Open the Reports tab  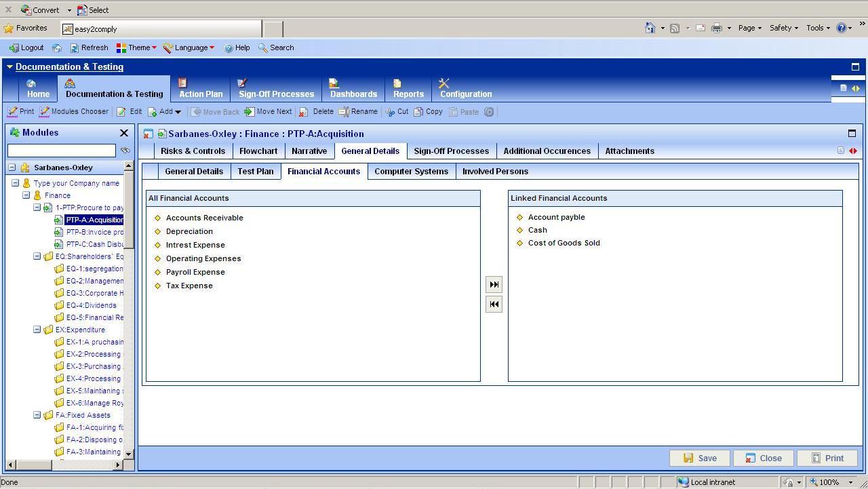pos(408,89)
